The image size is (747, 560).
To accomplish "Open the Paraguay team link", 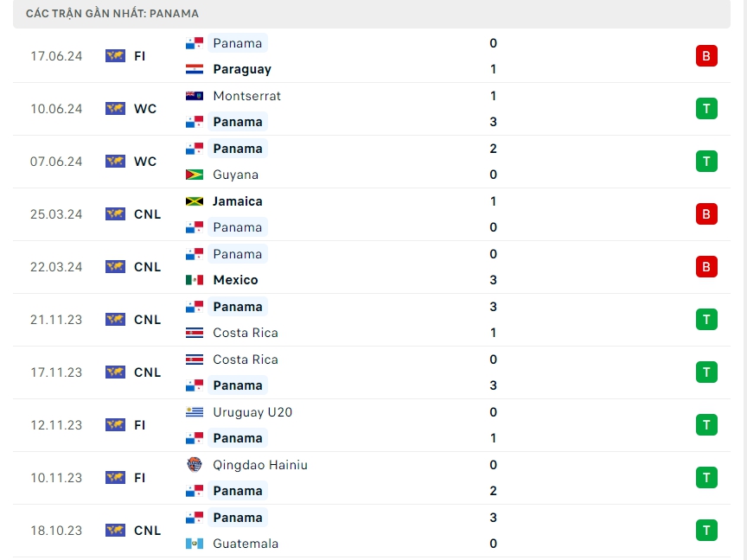I will coord(241,69).
